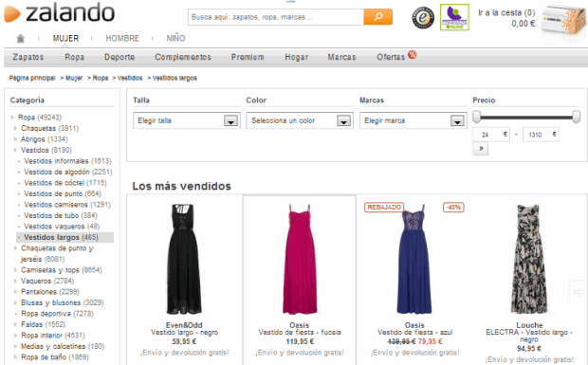Open the 'Elegir marca' dropdown

pos(413,120)
